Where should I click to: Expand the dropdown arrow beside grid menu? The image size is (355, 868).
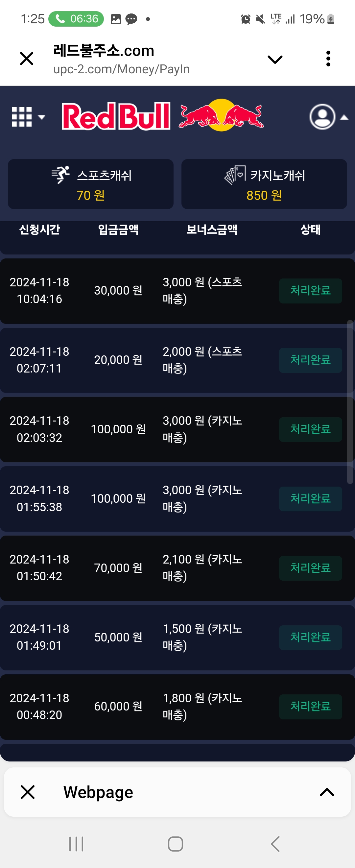pos(41,117)
